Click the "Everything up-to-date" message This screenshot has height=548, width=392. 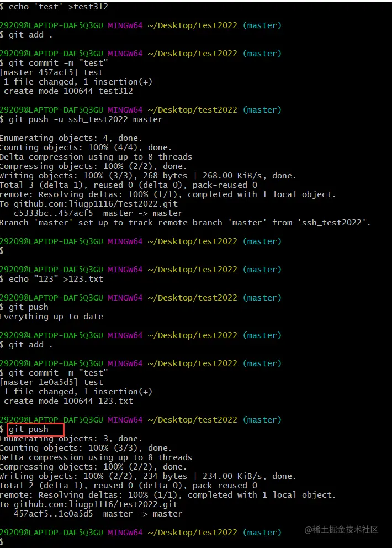pyautogui.click(x=51, y=317)
